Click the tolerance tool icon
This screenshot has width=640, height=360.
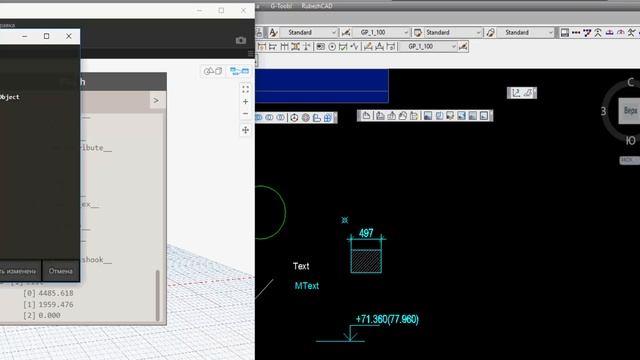321,47
